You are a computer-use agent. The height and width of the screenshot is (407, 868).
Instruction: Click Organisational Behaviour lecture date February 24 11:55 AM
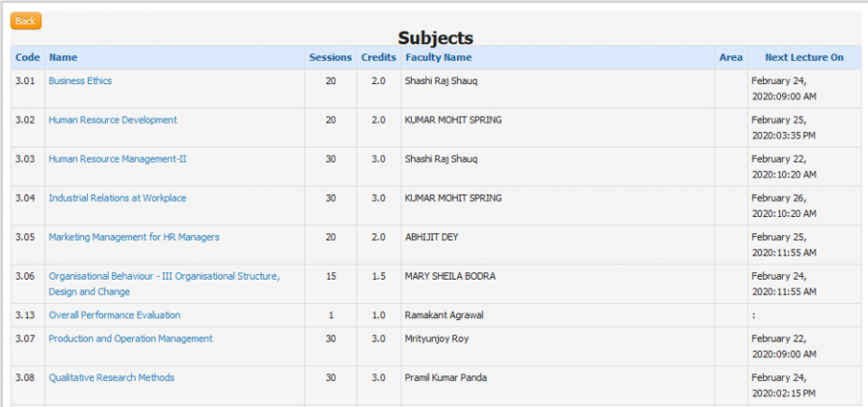click(784, 285)
